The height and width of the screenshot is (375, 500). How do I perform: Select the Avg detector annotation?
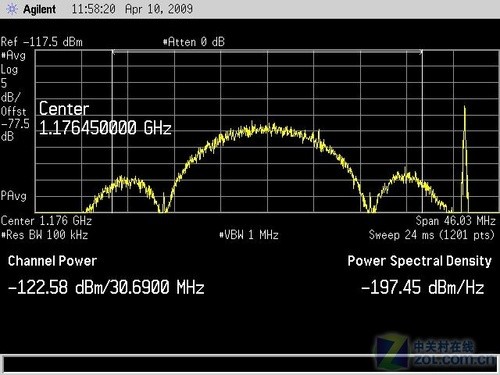pos(13,55)
